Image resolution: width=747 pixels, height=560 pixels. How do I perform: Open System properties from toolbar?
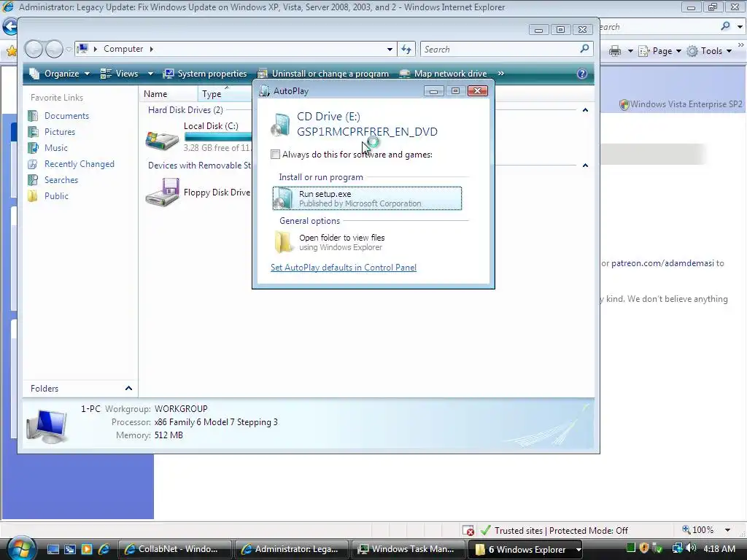pos(205,74)
